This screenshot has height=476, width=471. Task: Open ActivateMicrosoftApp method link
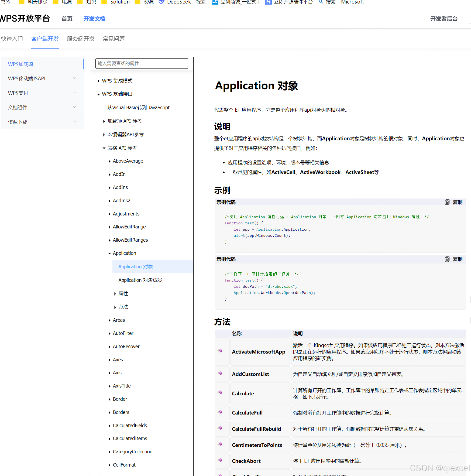pos(258,352)
